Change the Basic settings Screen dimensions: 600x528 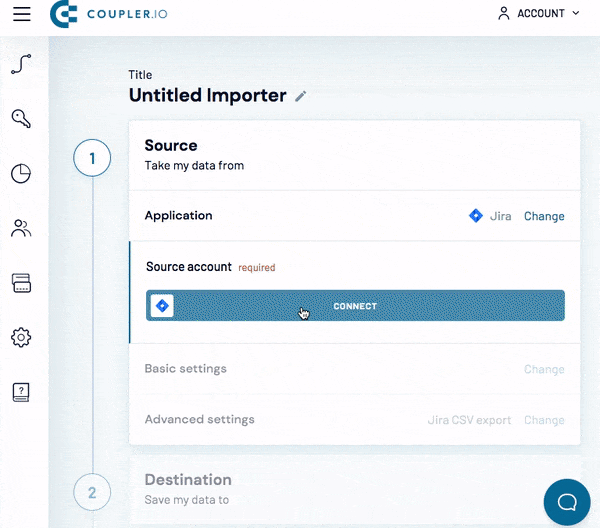(544, 369)
